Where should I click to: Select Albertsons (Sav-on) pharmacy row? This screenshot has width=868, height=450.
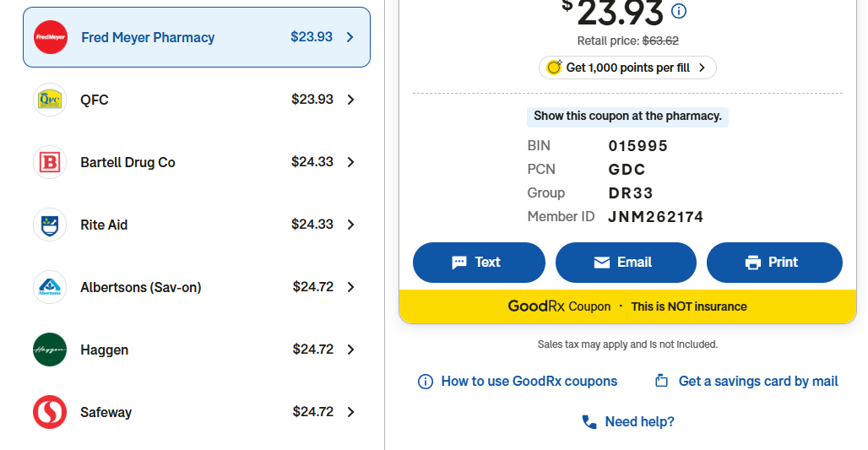click(197, 287)
